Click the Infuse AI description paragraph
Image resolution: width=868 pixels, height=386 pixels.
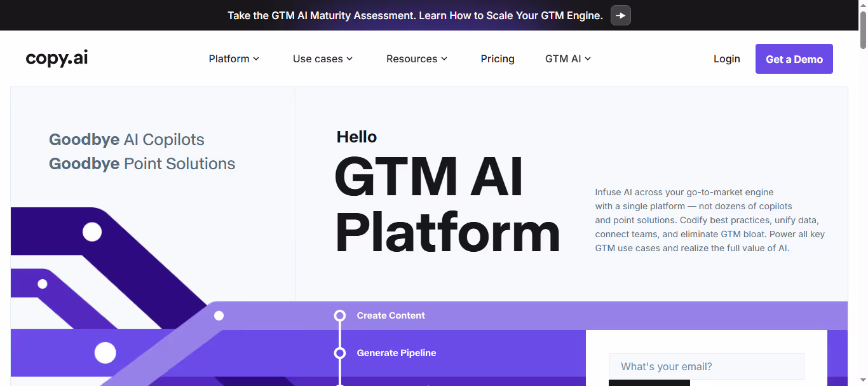[710, 220]
